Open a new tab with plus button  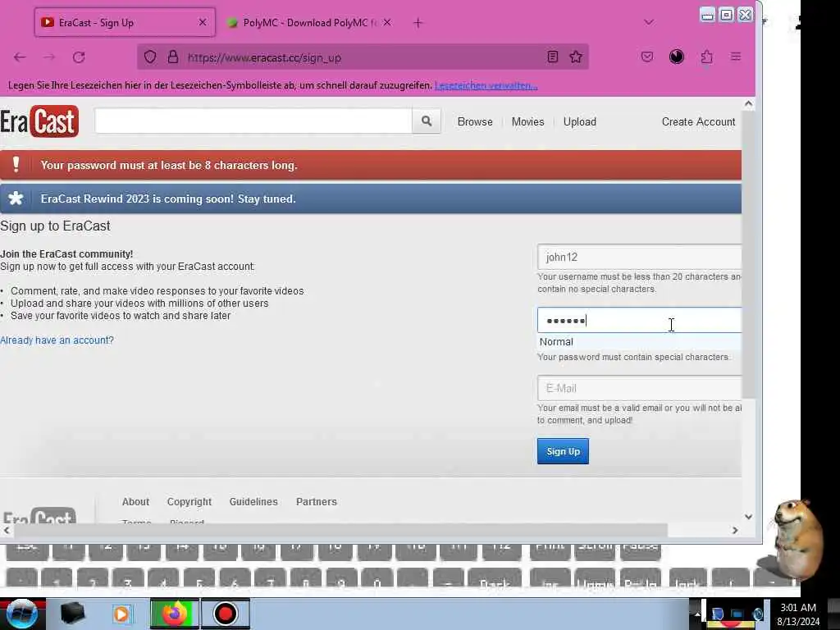tap(418, 22)
